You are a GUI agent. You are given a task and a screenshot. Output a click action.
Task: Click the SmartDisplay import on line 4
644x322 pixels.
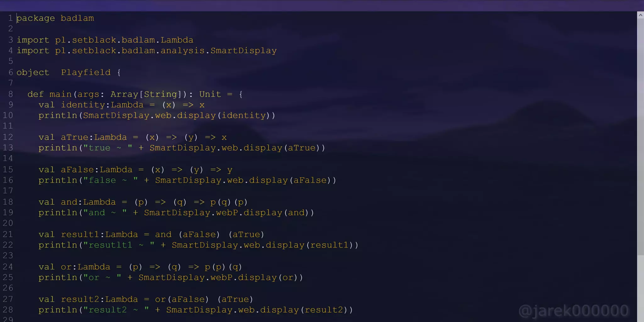[x=147, y=51]
